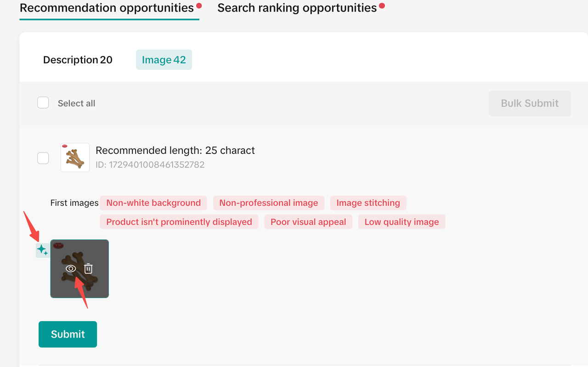Select the Image 42 tab

[164, 60]
